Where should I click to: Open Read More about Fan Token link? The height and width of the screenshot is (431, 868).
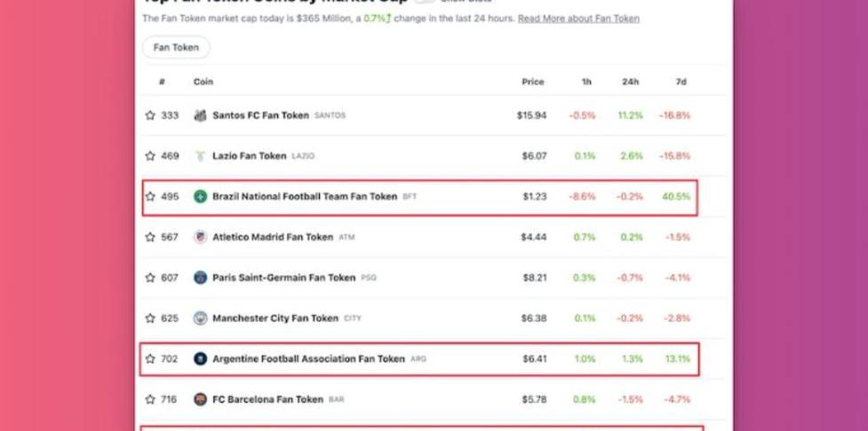[578, 19]
